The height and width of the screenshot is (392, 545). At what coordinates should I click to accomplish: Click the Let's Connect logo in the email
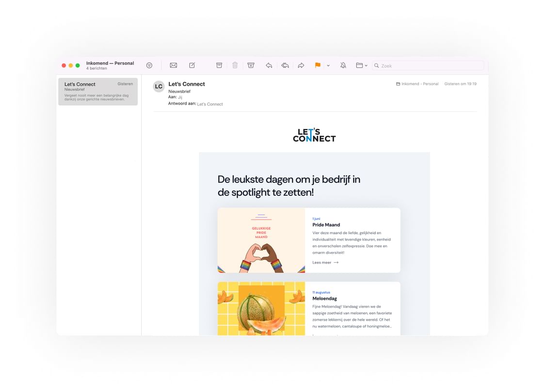314,135
